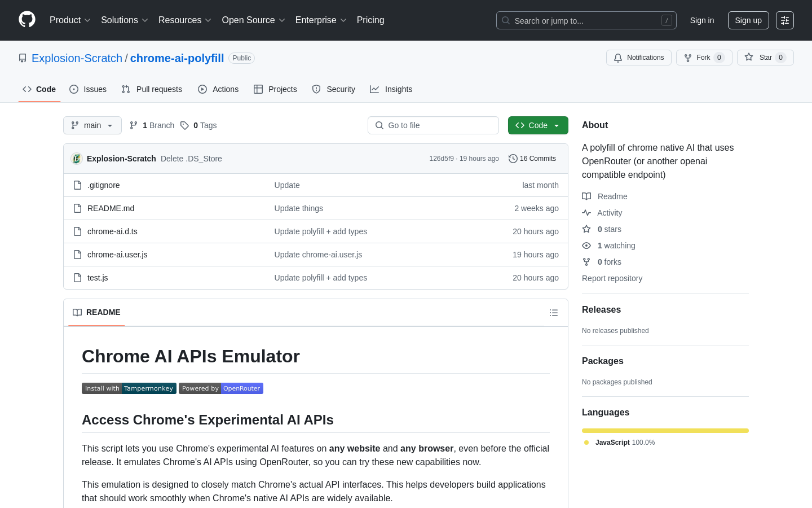
Task: Click Report repository link
Action: tap(612, 278)
